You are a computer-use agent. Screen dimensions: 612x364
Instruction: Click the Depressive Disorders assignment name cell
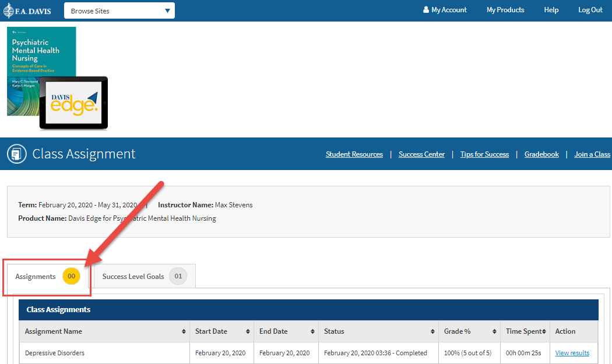(104, 353)
